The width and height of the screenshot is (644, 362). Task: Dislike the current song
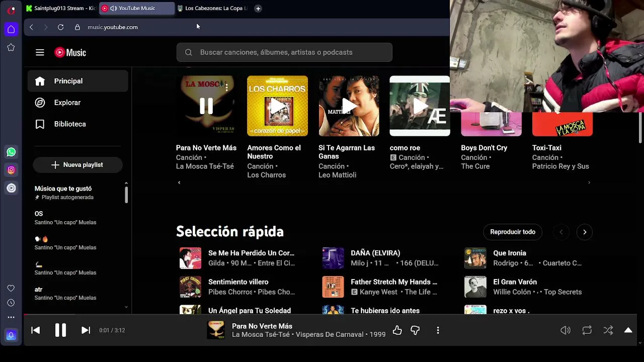(415, 330)
